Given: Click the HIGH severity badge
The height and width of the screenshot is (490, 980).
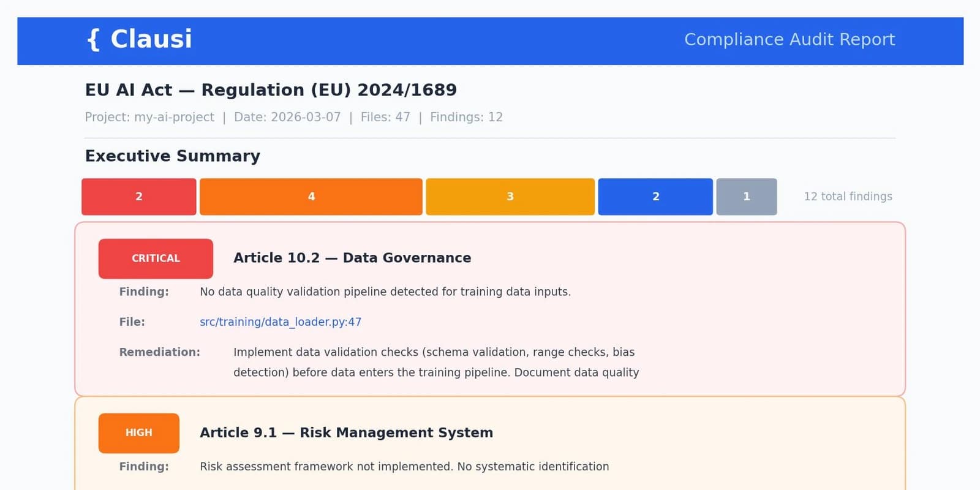Looking at the screenshot, I should pos(139,433).
